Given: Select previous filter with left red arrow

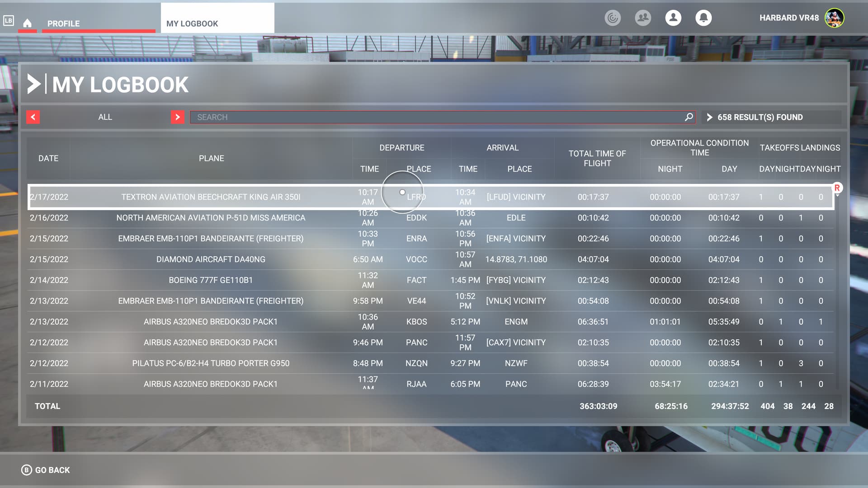Looking at the screenshot, I should pyautogui.click(x=33, y=117).
